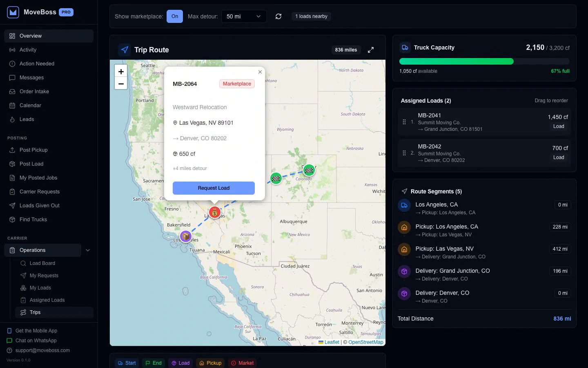The width and height of the screenshot is (588, 368).
Task: Select Operations in the Carrier section
Action: [42, 250]
